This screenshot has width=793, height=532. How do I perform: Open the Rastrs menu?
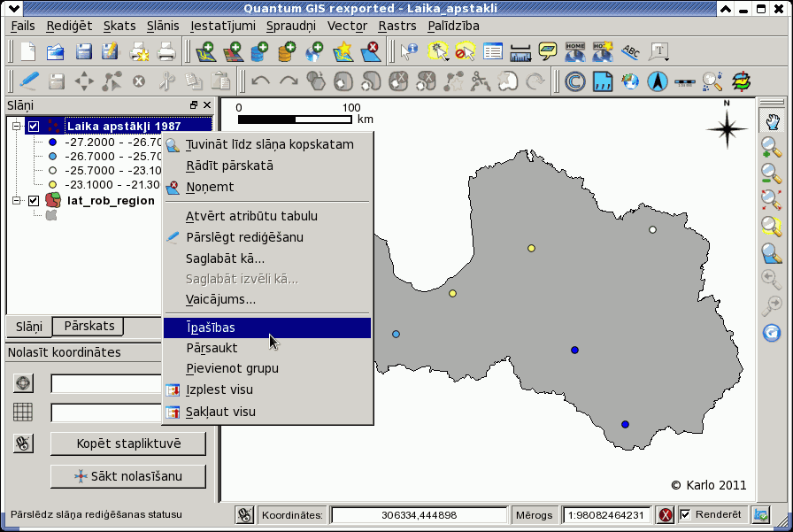[397, 26]
